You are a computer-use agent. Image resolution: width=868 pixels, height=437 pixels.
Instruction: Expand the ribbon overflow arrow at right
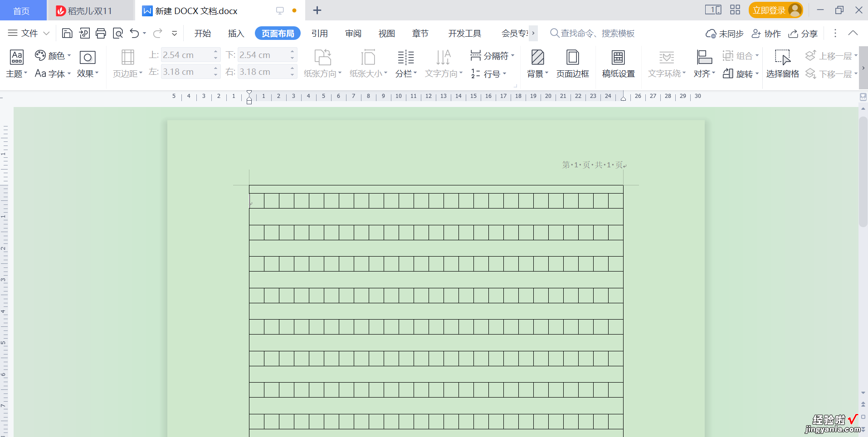tap(863, 68)
